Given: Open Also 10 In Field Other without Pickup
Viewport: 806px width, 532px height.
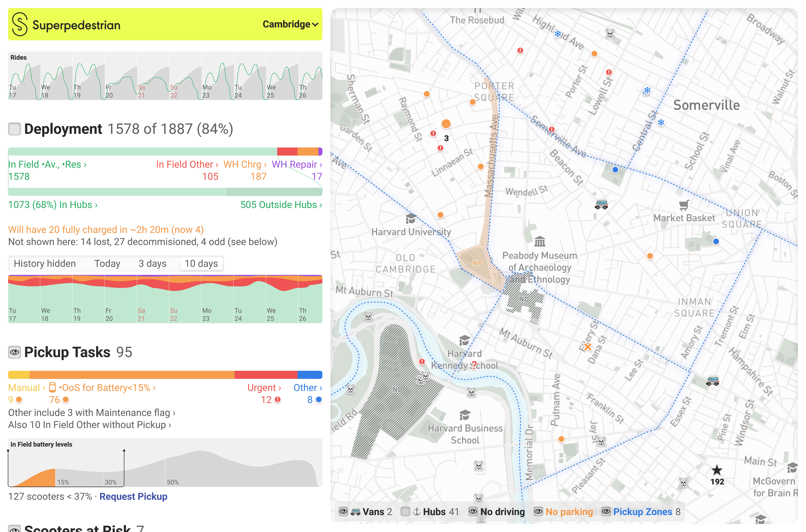Looking at the screenshot, I should point(89,425).
